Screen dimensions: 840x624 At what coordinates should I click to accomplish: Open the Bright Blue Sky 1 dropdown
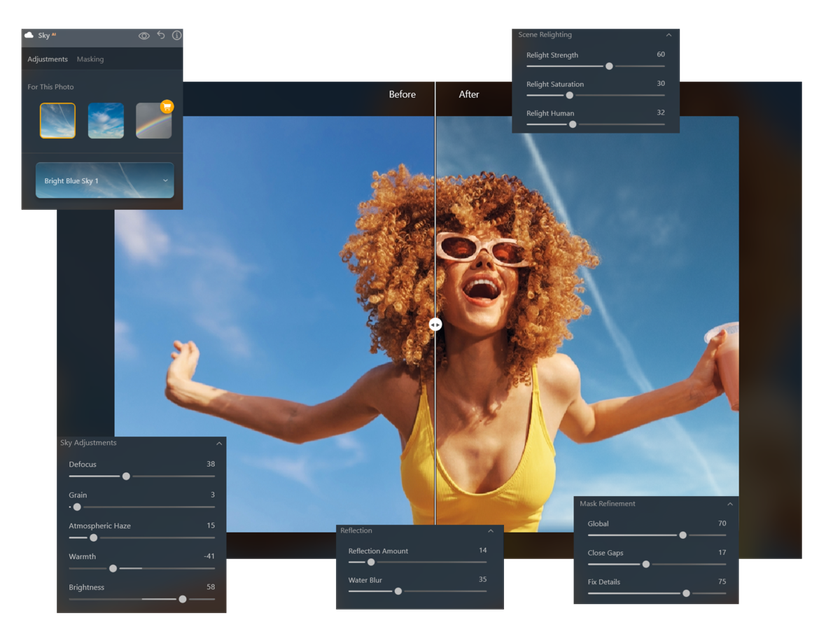click(104, 180)
